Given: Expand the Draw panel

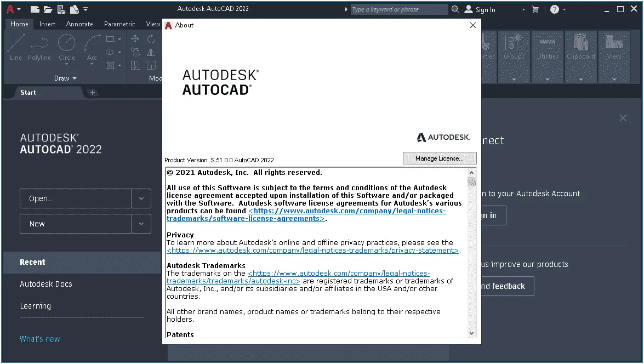Looking at the screenshot, I should tap(65, 78).
